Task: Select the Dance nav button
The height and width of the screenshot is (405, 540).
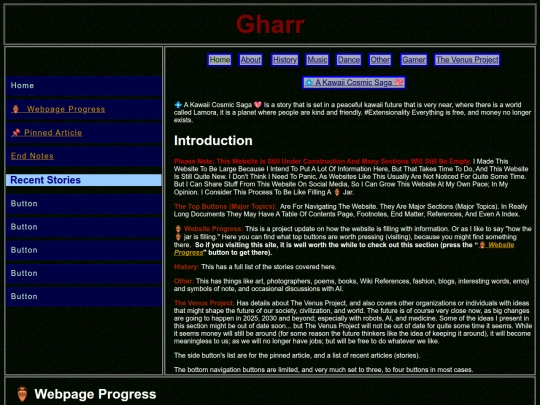Action: [x=349, y=60]
